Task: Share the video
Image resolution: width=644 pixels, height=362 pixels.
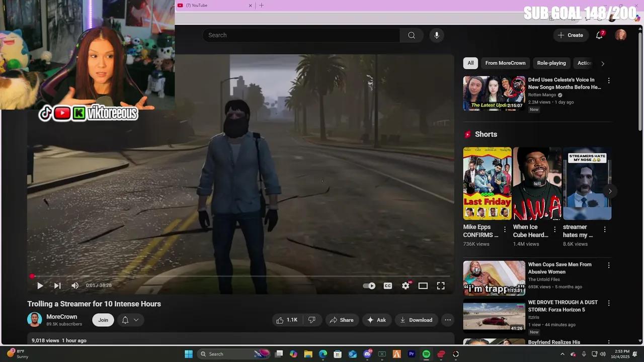Action: 342,320
